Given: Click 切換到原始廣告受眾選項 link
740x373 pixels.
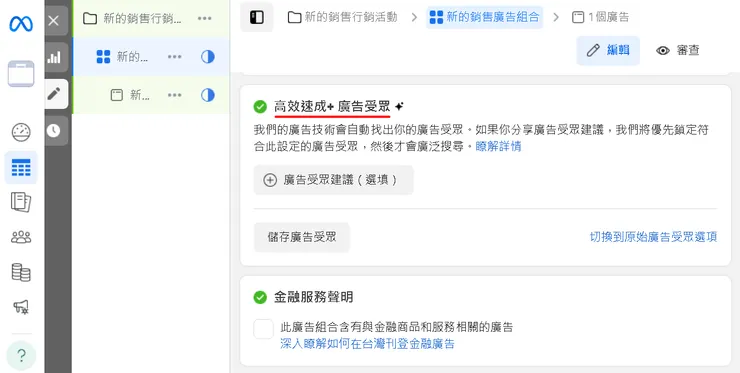Looking at the screenshot, I should click(654, 237).
